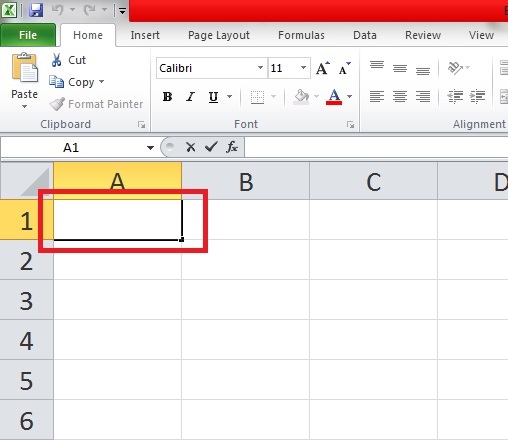This screenshot has width=508, height=440.
Task: Toggle Italic formatting
Action: [190, 97]
